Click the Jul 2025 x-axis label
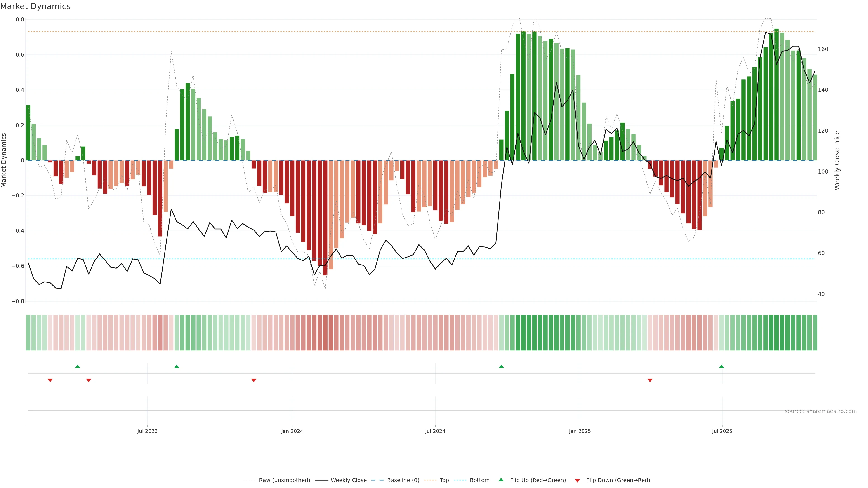Viewport: 868px width, 488px height. pyautogui.click(x=722, y=431)
